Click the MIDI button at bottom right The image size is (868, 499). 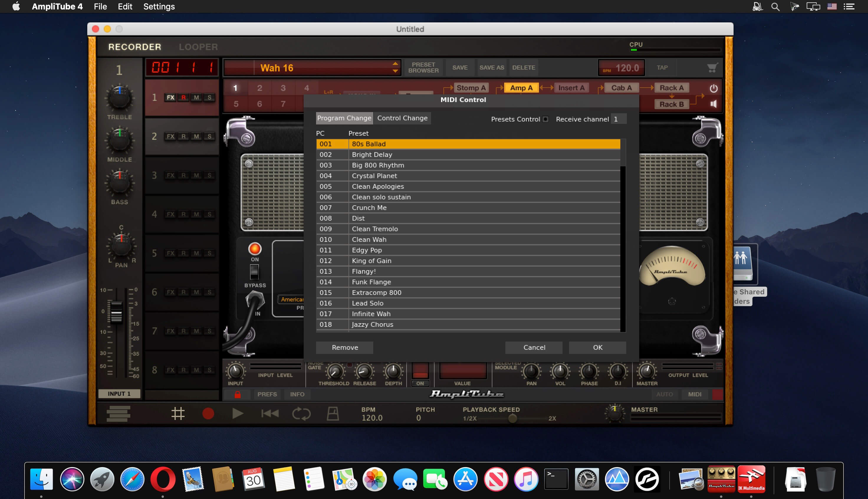coord(695,395)
